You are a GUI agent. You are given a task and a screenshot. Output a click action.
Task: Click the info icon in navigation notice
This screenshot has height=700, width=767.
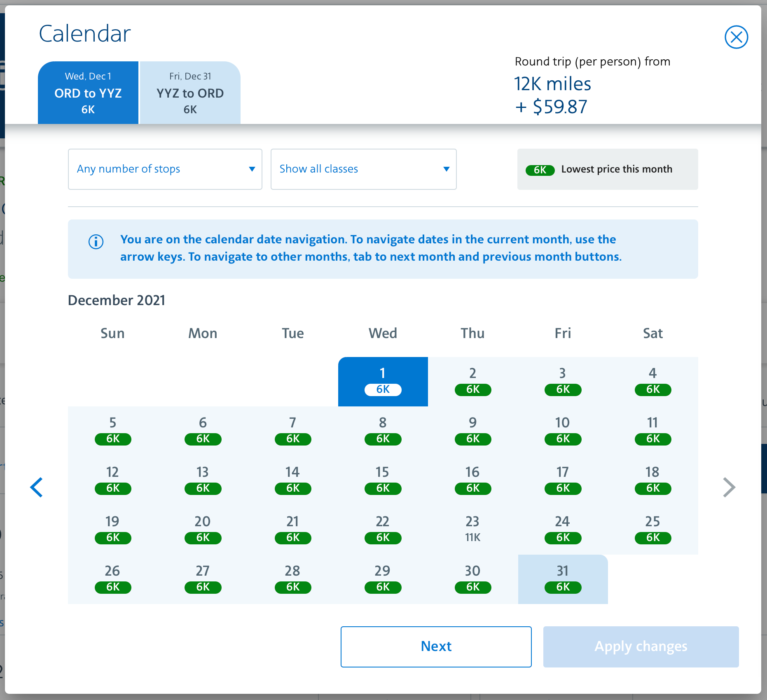(96, 242)
